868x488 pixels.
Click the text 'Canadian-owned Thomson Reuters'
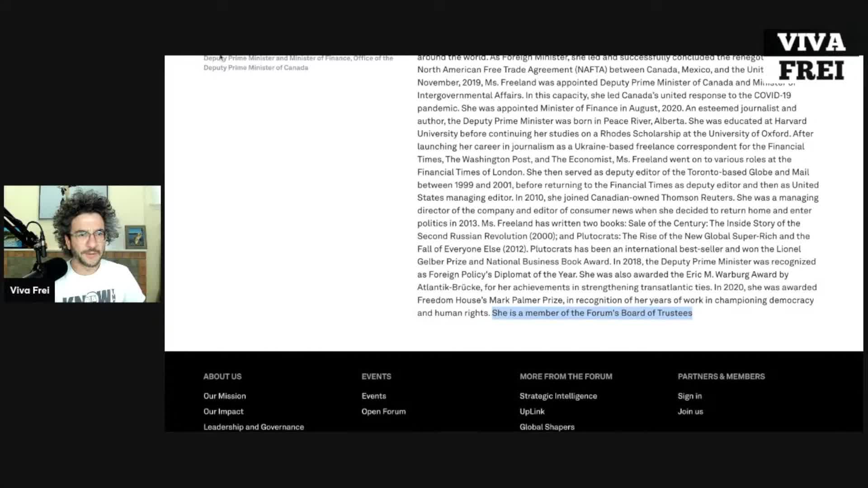click(x=662, y=198)
